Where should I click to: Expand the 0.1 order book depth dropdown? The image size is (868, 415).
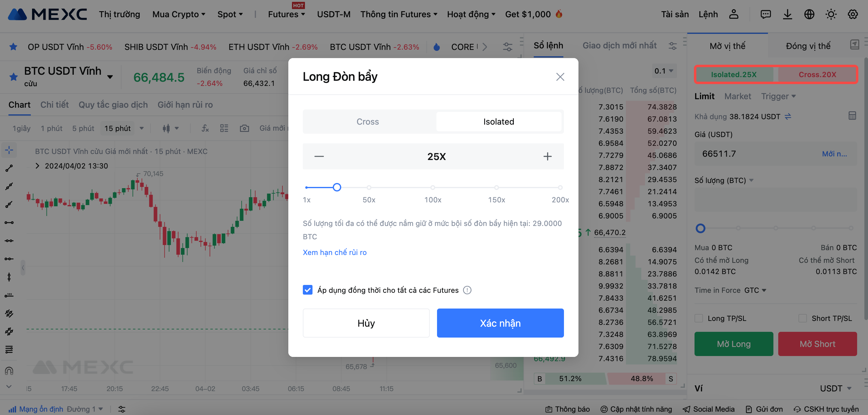click(663, 71)
